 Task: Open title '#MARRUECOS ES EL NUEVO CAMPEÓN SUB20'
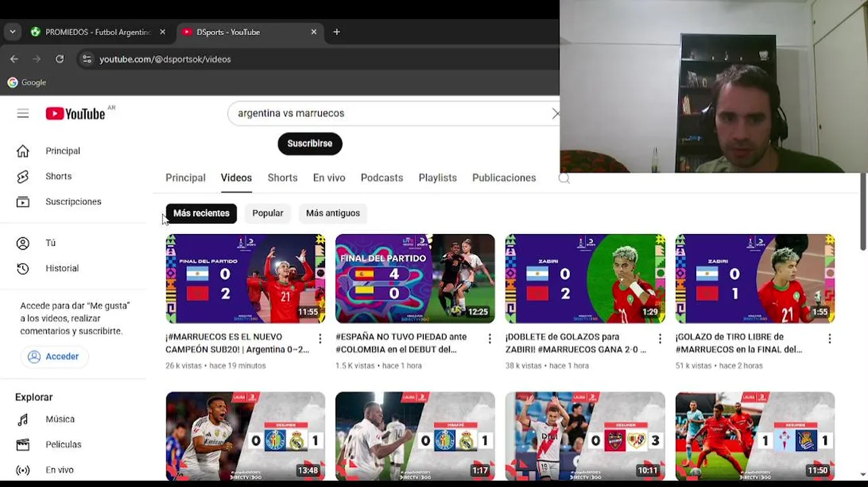[x=237, y=343]
